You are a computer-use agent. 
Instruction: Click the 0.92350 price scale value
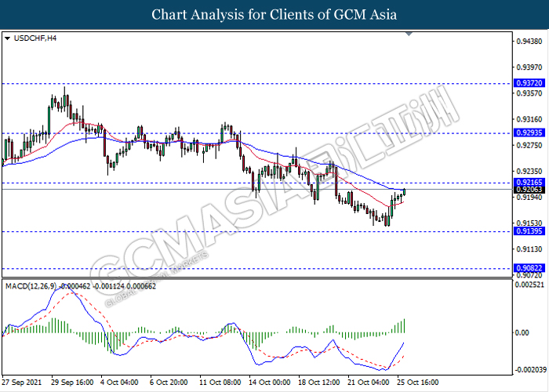pyautogui.click(x=529, y=171)
